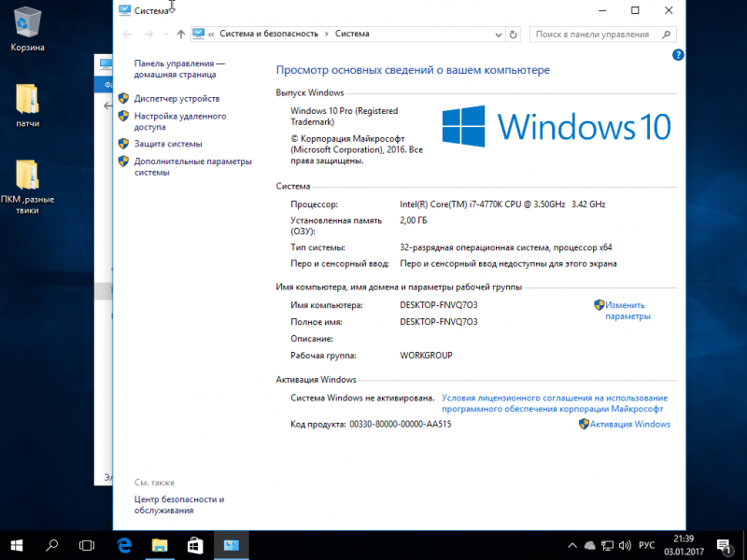Screen dimensions: 747x560
Task: Show hidden tray icons chevron
Action: tap(572, 546)
